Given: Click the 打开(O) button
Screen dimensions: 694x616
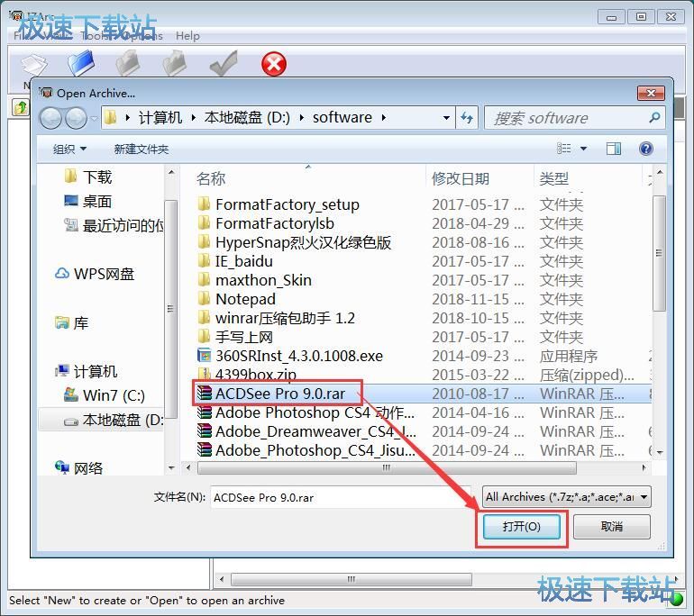Looking at the screenshot, I should 521,526.
